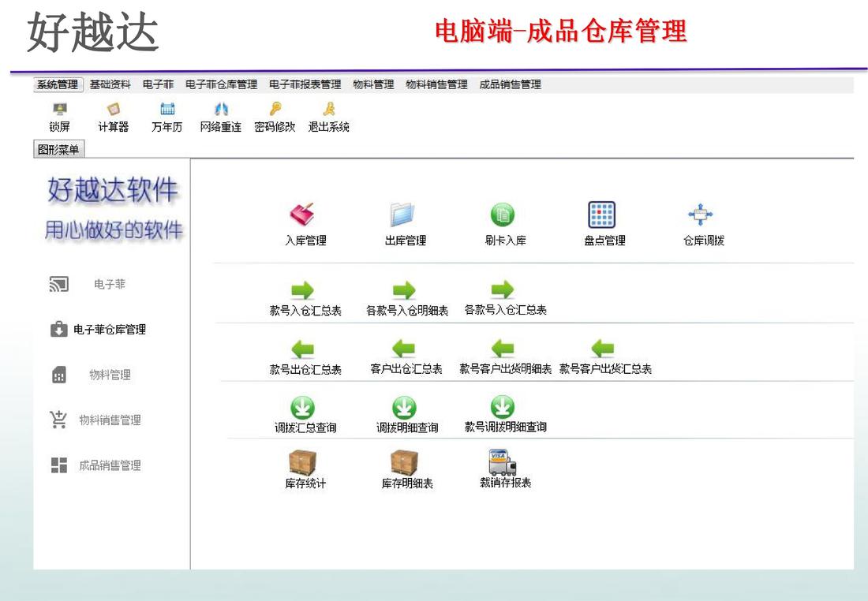Click 密码修改 key icon
868x601 pixels.
(274, 111)
